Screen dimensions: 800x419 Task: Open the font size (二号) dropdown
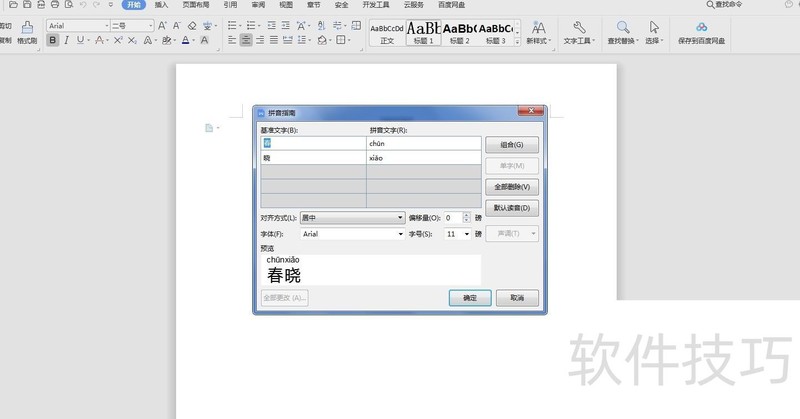(151, 26)
